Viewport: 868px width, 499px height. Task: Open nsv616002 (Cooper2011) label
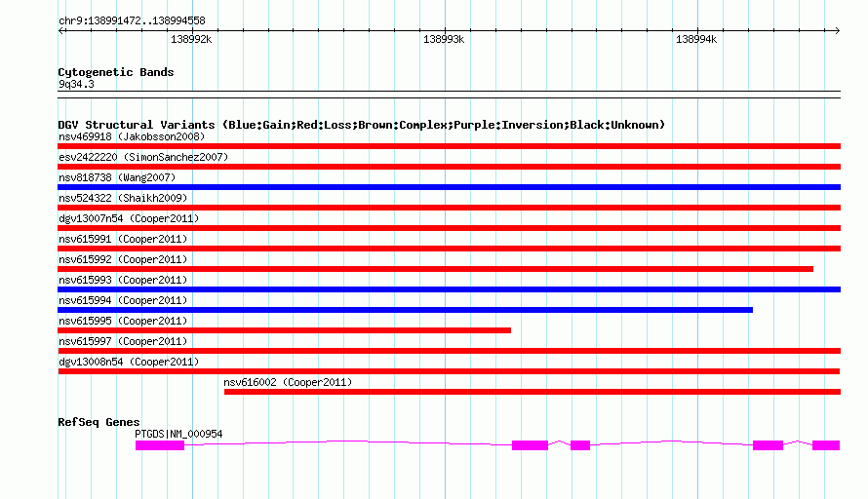click(x=288, y=382)
